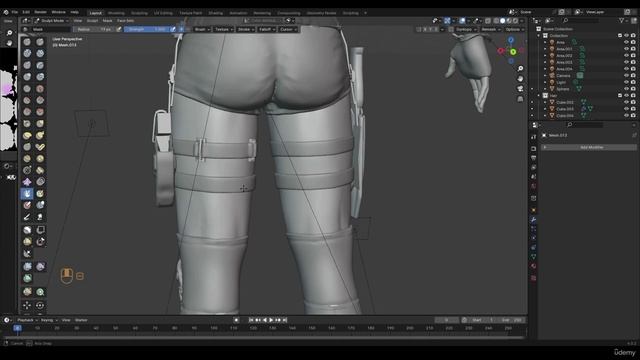Open the Playback popover in timeline
Viewport: 640px width, 360px height.
click(x=27, y=320)
